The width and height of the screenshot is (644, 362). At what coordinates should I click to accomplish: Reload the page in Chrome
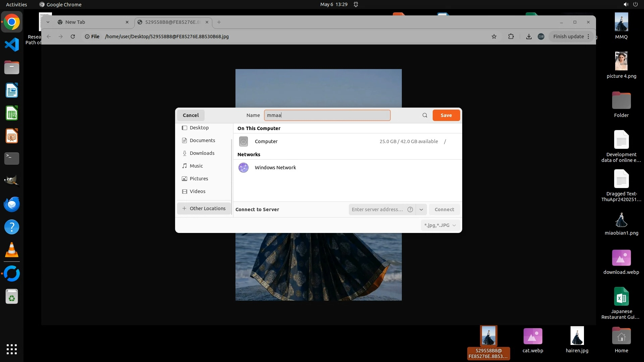coord(73,37)
